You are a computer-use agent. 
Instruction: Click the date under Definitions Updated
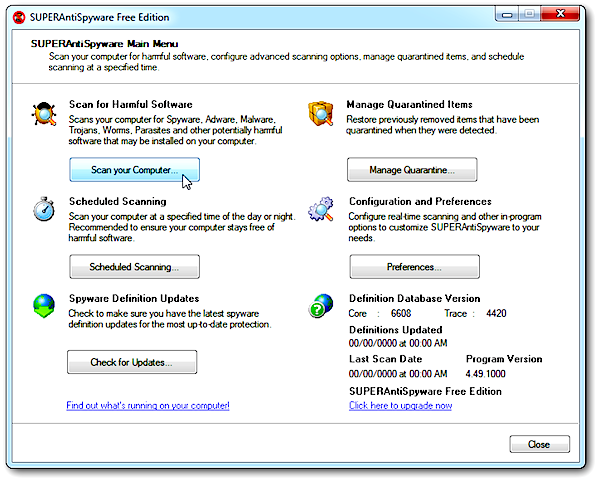point(398,343)
